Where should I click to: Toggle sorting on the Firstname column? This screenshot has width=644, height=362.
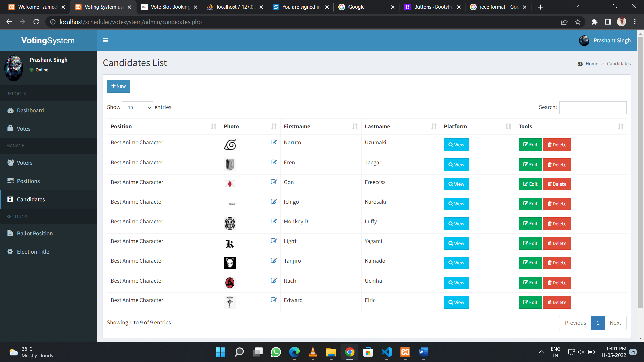point(355,127)
